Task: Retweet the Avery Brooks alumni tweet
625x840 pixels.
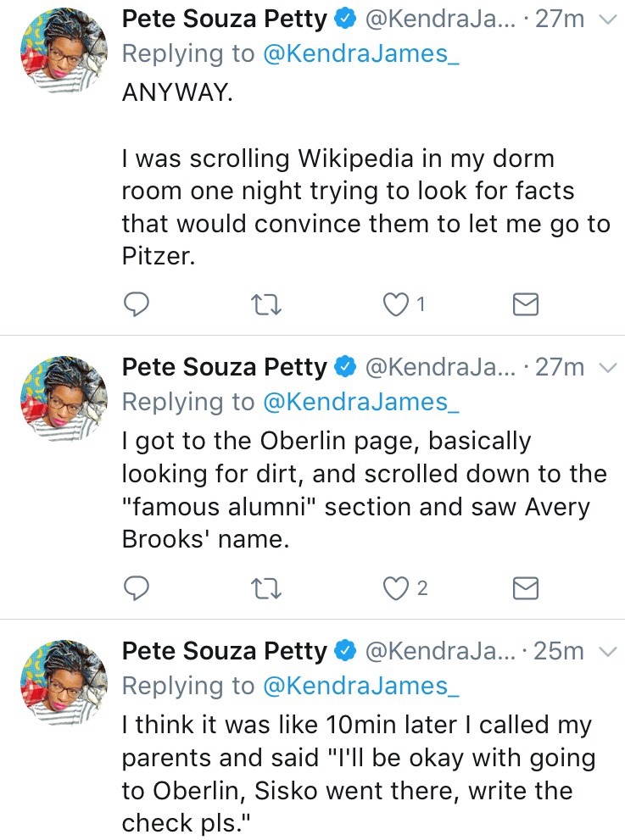Action: pos(267,588)
